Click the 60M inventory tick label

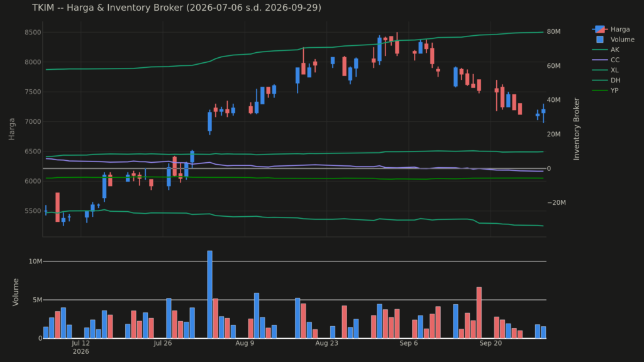click(x=553, y=65)
